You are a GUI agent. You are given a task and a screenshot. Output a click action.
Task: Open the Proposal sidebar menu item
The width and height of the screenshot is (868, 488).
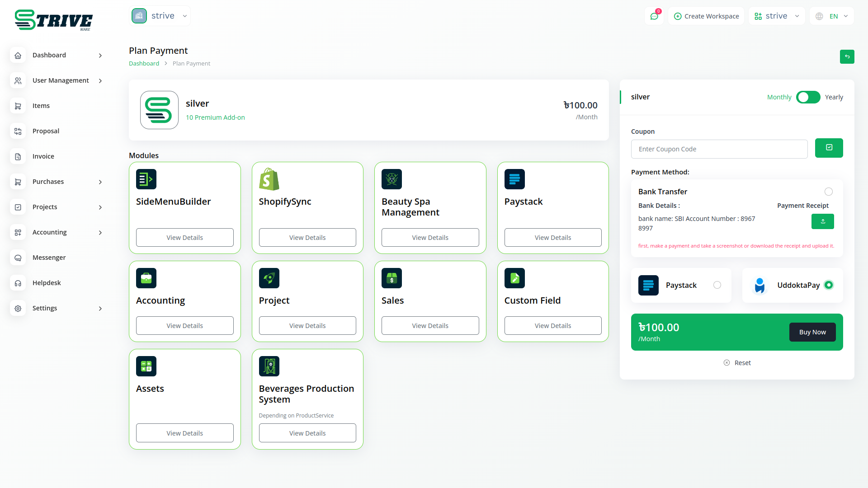point(46,131)
